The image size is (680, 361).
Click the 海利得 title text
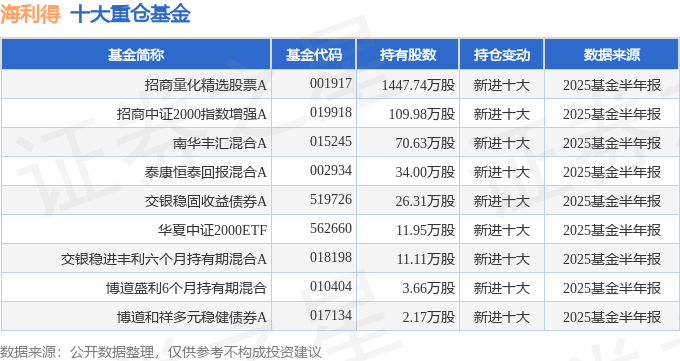click(30, 14)
